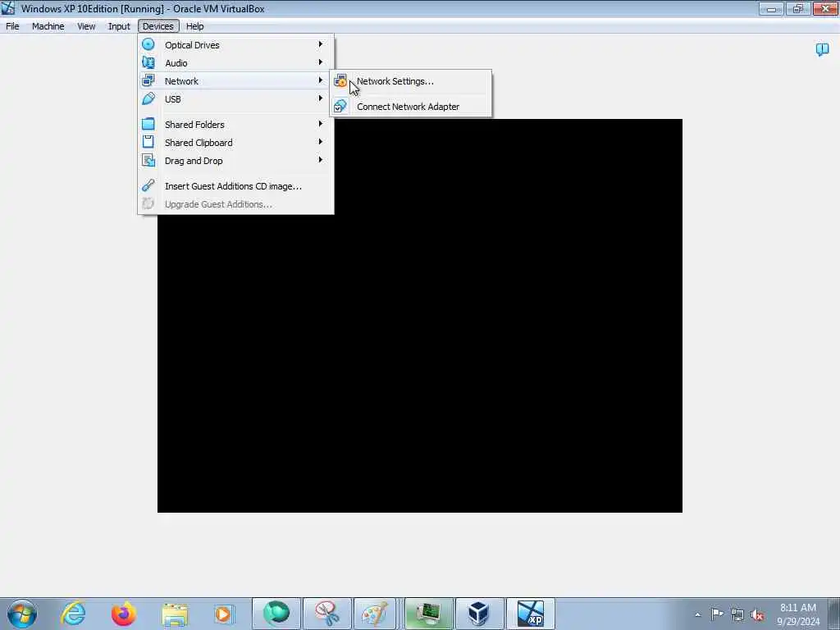Switch to the green monitor application in taskbar

pyautogui.click(x=428, y=614)
